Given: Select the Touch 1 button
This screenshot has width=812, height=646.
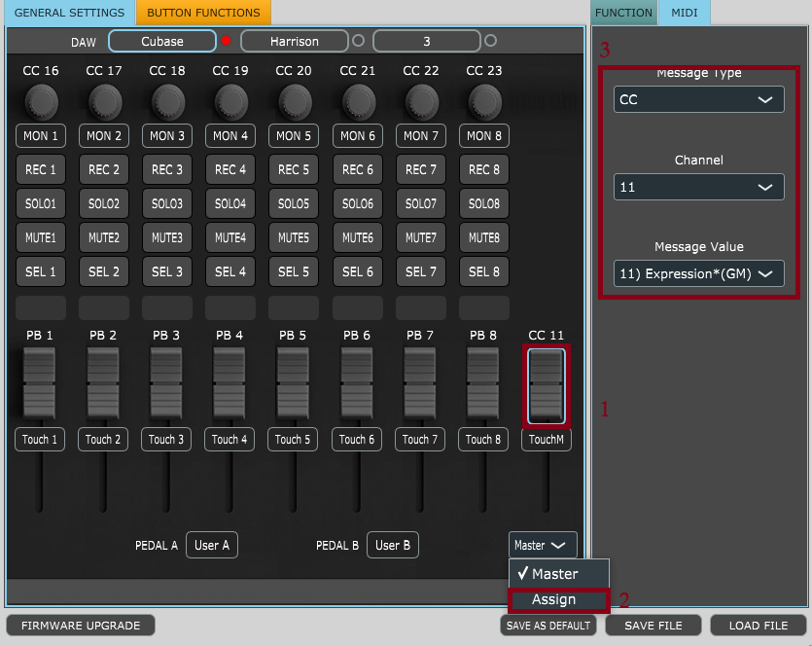Looking at the screenshot, I should click(x=39, y=440).
